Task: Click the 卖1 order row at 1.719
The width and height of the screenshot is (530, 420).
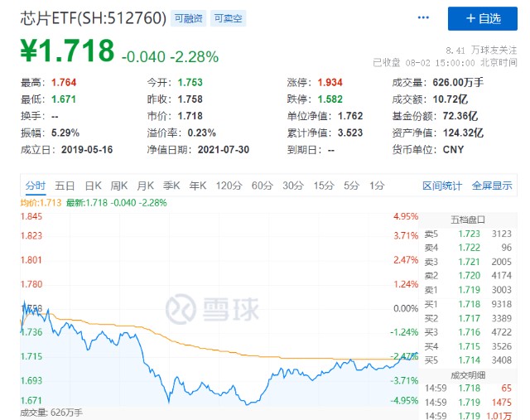Action: [x=468, y=290]
